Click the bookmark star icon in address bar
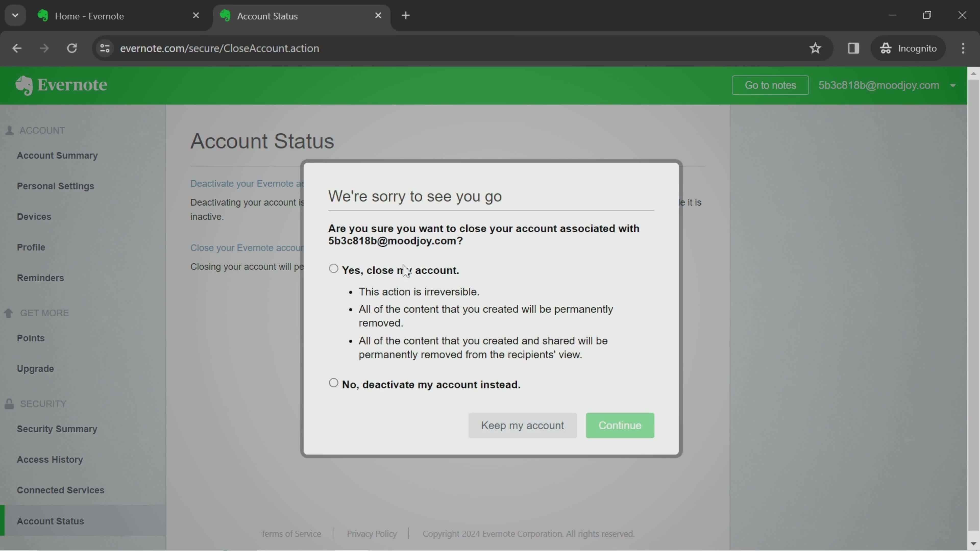The height and width of the screenshot is (551, 980). 816,48
